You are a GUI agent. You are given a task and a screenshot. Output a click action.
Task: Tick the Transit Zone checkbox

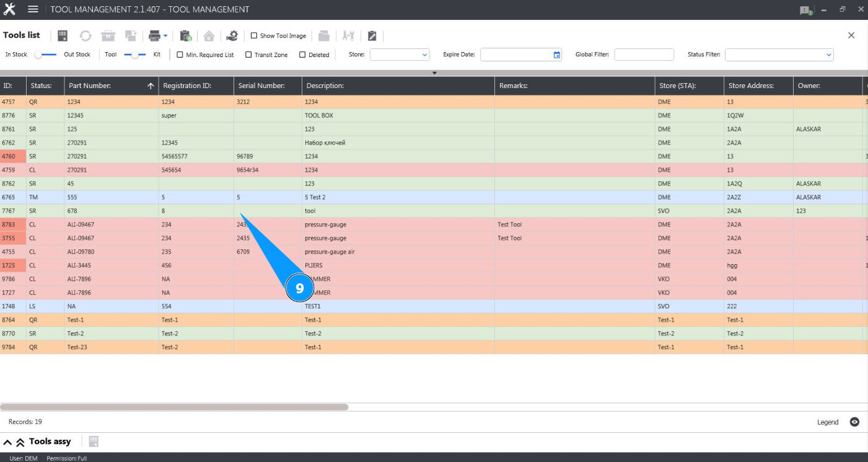point(248,55)
